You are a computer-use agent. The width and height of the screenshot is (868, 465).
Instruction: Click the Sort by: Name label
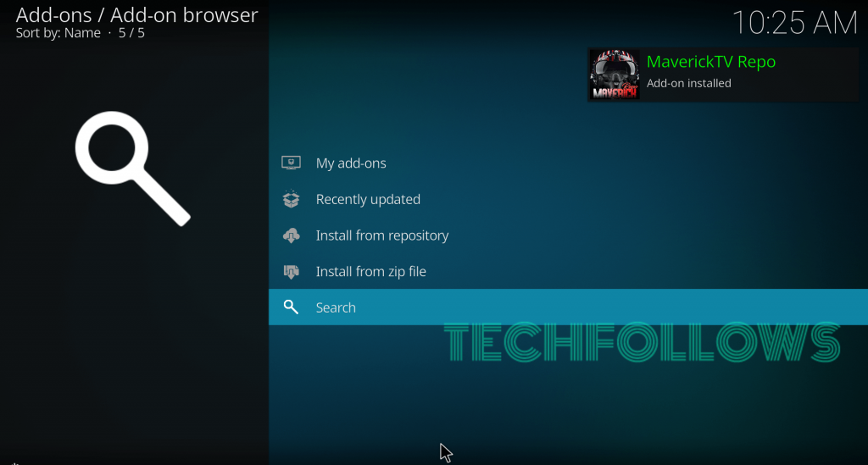click(x=58, y=33)
